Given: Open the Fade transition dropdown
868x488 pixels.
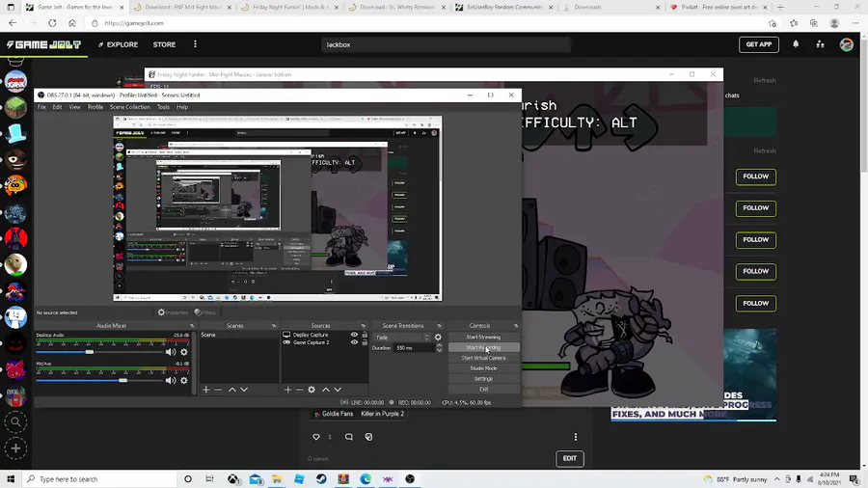Looking at the screenshot, I should point(402,337).
